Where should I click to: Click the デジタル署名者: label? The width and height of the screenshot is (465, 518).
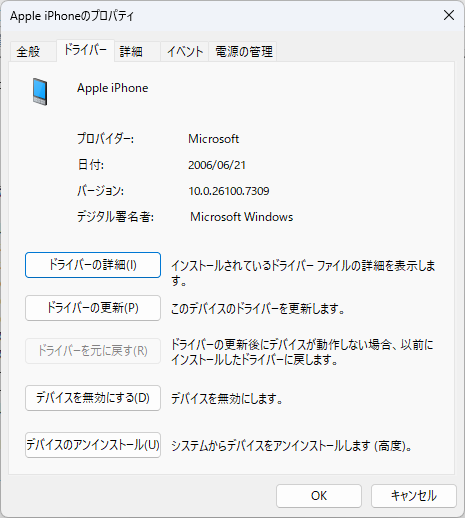point(115,217)
